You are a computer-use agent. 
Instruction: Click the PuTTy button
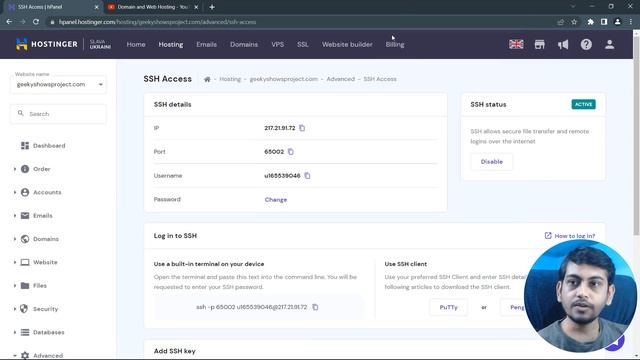[x=449, y=307]
